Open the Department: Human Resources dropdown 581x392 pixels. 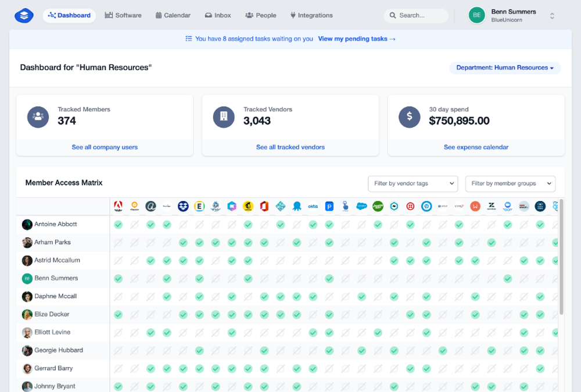(x=505, y=68)
